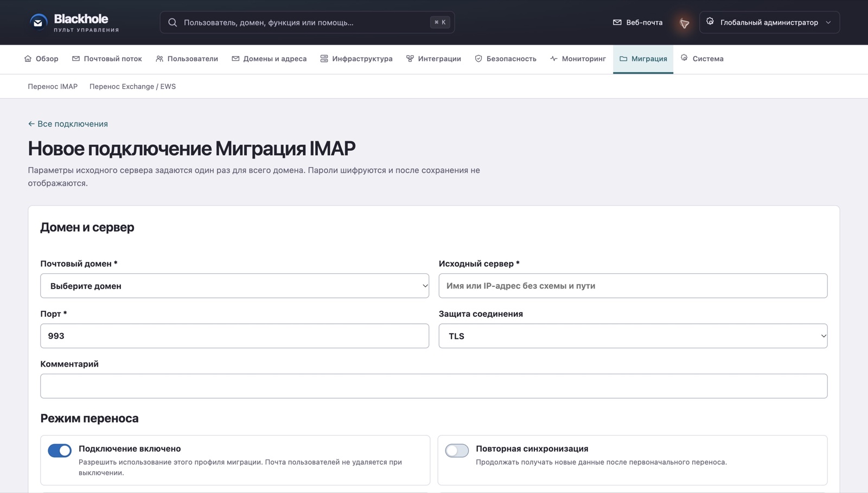Click the envelope icon beside Почтовый поток

[76, 59]
